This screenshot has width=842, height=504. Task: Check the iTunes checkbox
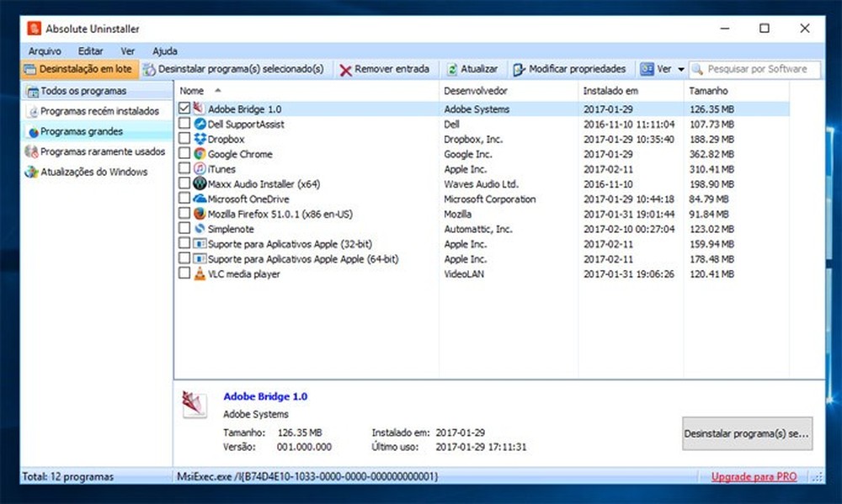click(184, 169)
